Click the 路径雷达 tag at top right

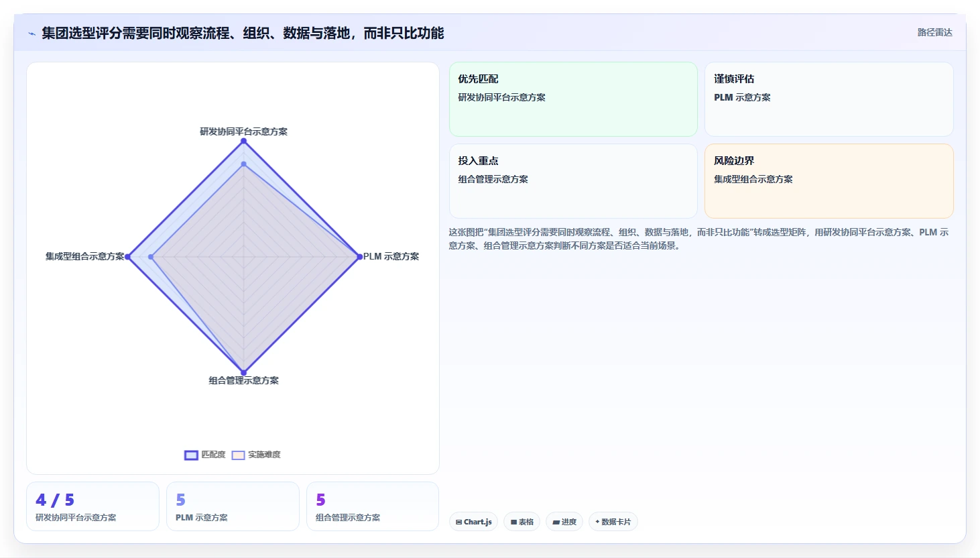pyautogui.click(x=934, y=32)
